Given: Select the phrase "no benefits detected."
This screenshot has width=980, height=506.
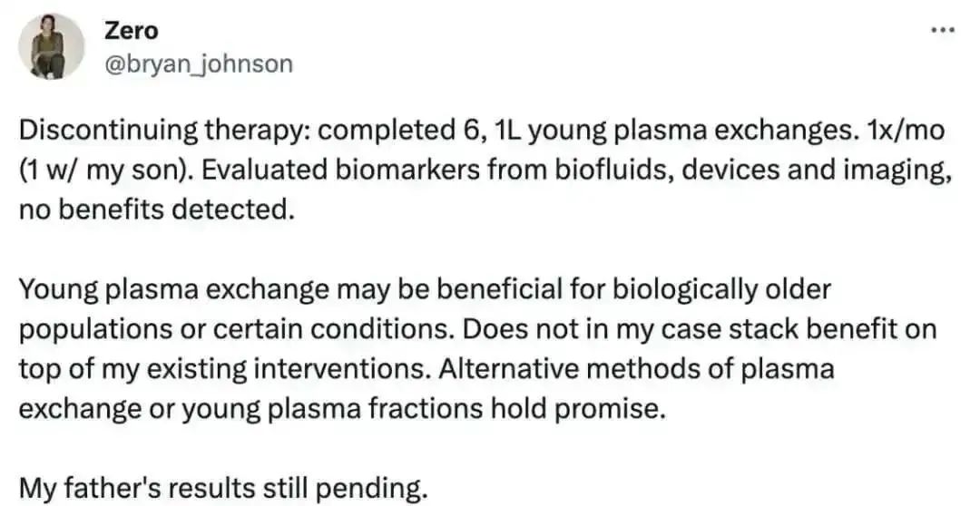Looking at the screenshot, I should point(156,209).
